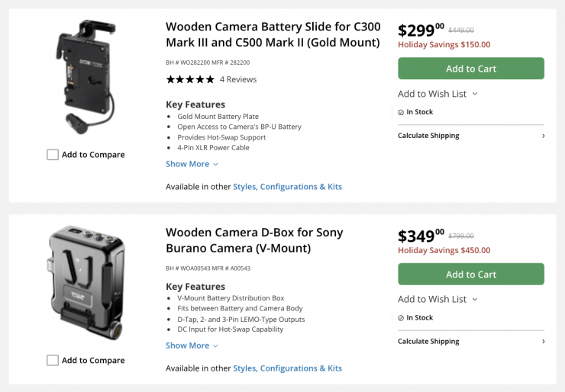Add the Sony Burano D-Box to cart
The height and width of the screenshot is (392, 565).
tap(470, 275)
